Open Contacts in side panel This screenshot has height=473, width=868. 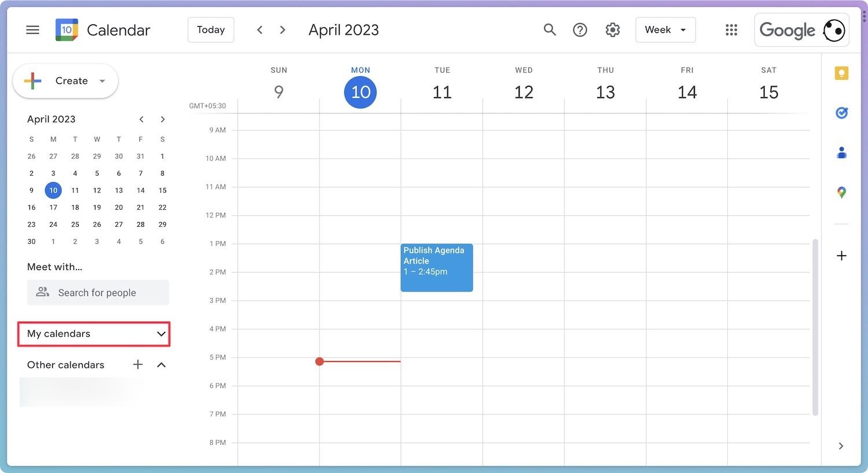pos(841,153)
